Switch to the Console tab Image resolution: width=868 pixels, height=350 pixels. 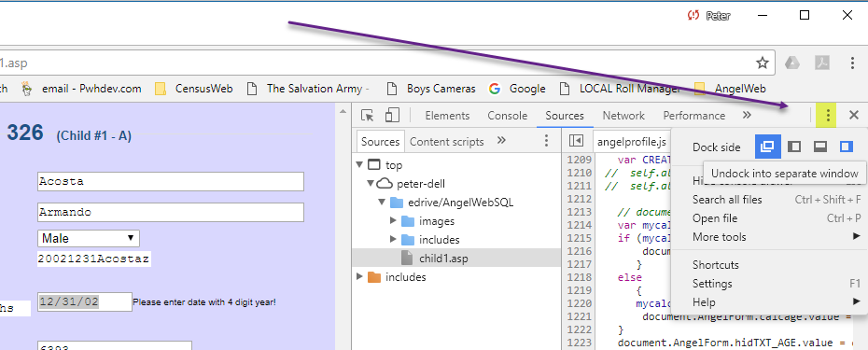(507, 115)
